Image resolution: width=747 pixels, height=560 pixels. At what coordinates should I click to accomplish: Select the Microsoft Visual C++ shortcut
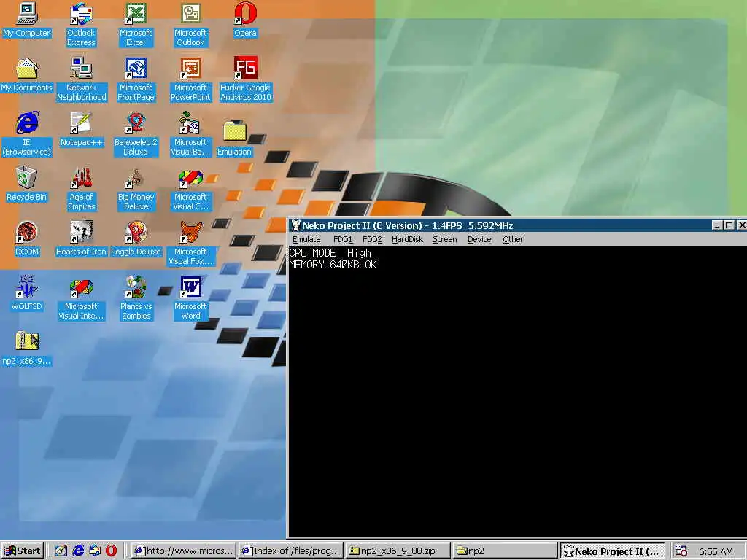click(190, 189)
